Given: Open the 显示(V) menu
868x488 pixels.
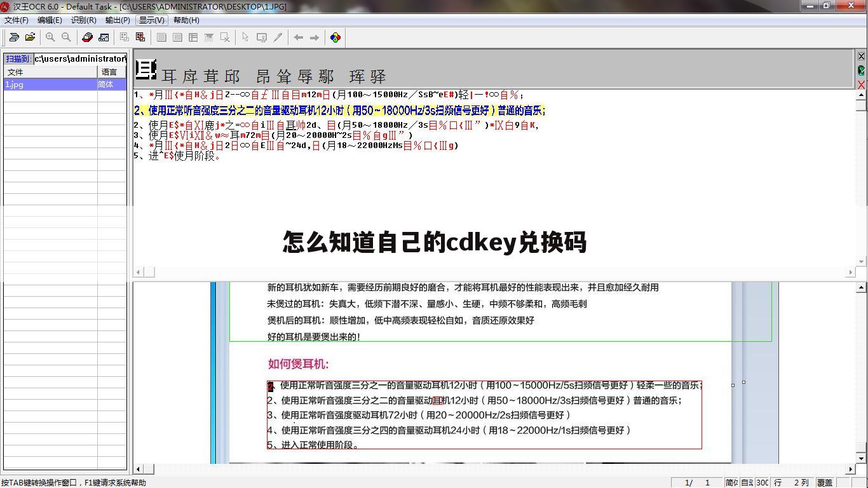Looking at the screenshot, I should pyautogui.click(x=151, y=20).
